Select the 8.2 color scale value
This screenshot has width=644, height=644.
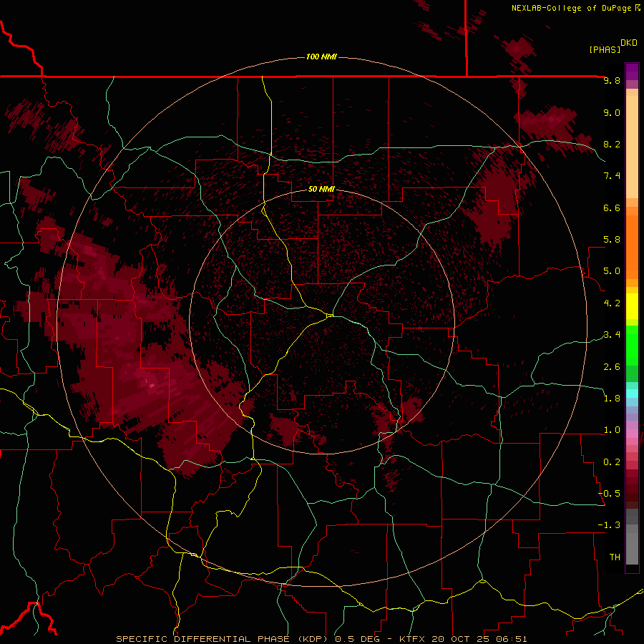click(612, 144)
